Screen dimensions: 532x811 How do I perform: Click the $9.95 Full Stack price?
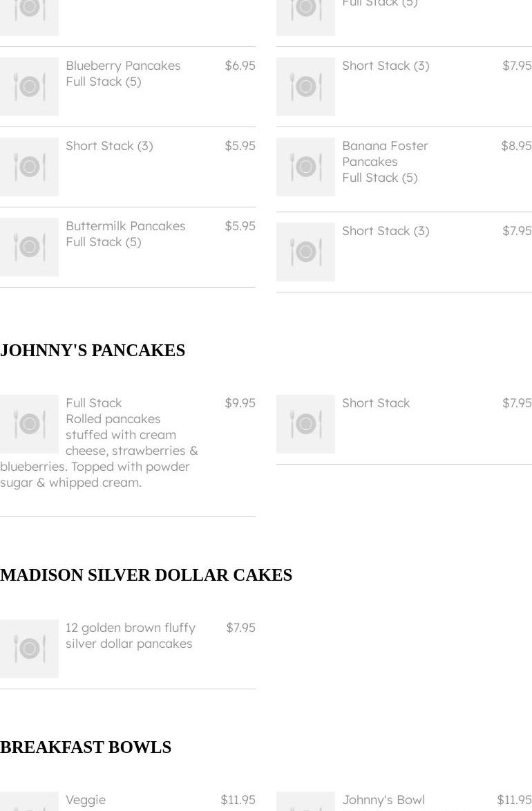click(x=240, y=403)
